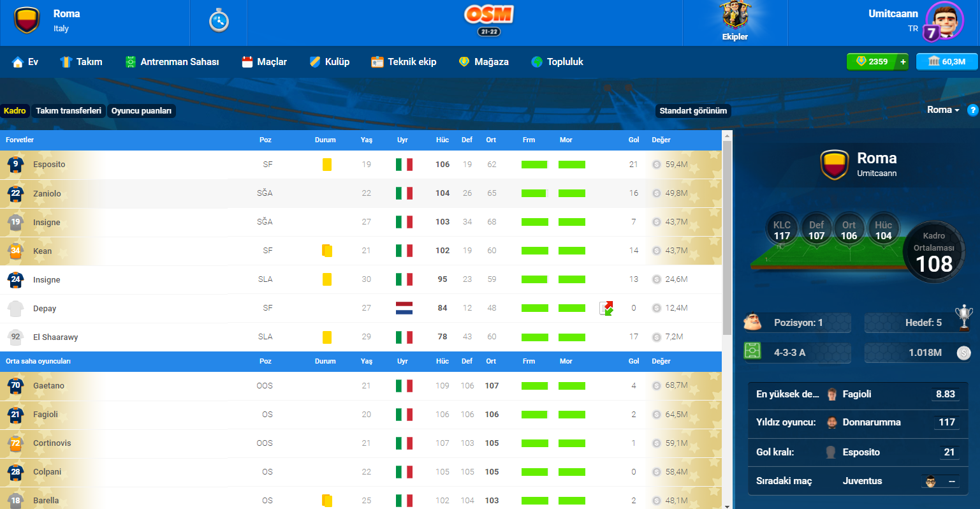980x509 pixels.
Task: Open the help question mark icon
Action: [972, 110]
